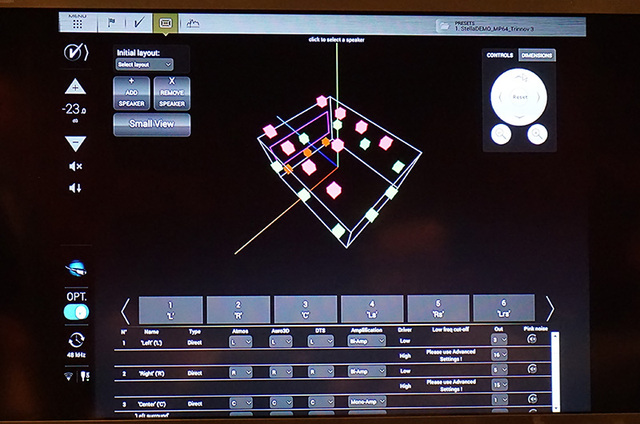The width and height of the screenshot is (640, 424).
Task: Select speaker tab 1 'L'
Action: [x=171, y=310]
